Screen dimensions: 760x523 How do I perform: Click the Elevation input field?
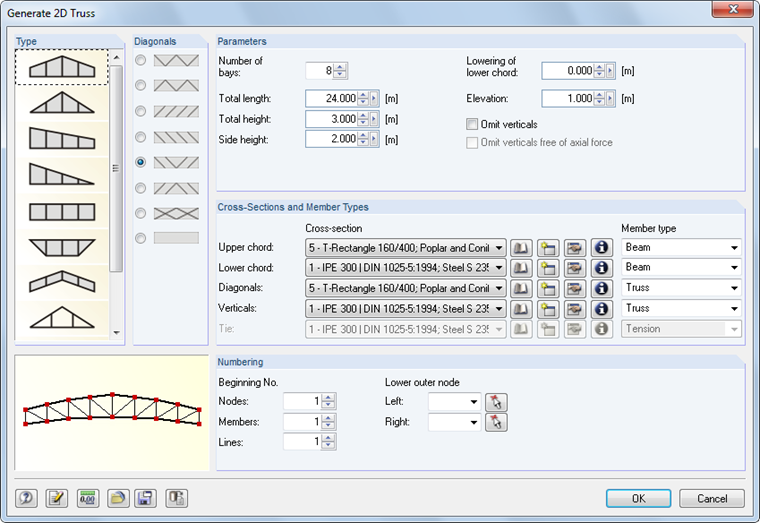568,98
